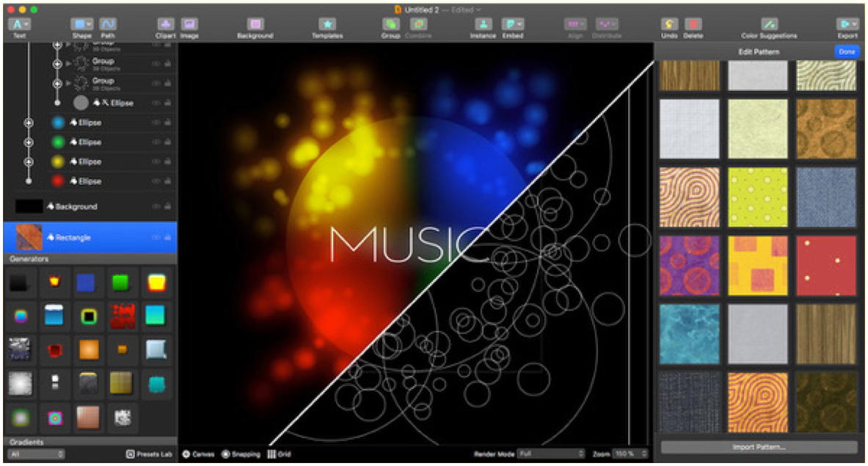
Task: Open the Distribute dropdown arrow
Action: [614, 25]
